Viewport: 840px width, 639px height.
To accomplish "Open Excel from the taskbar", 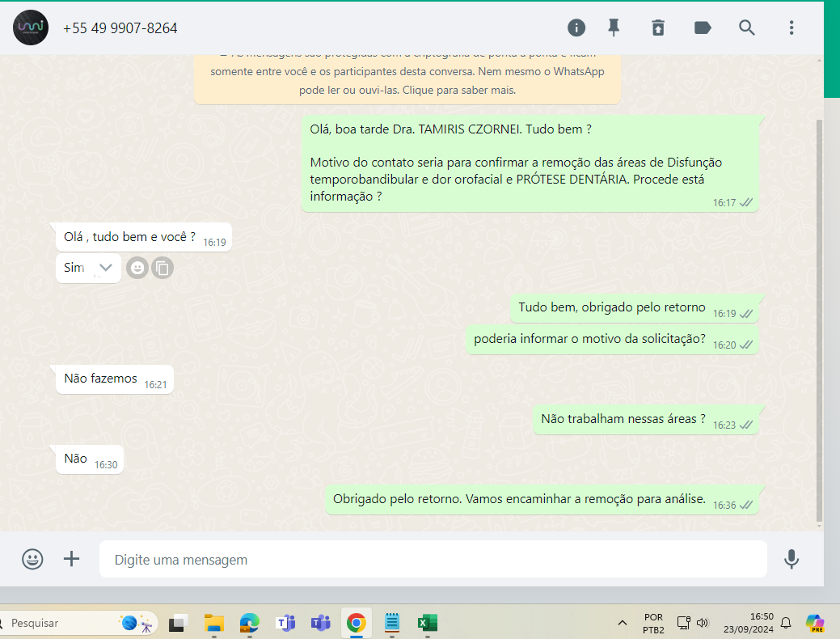I will pos(428,623).
